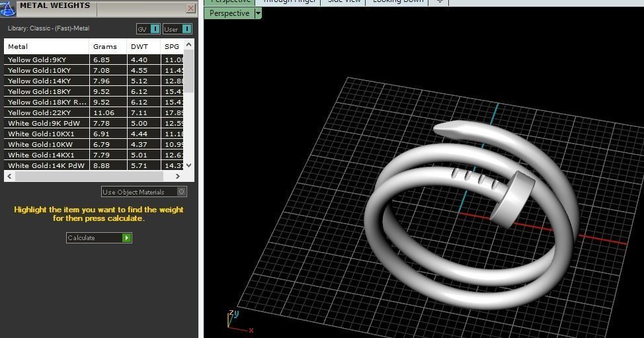This screenshot has width=644, height=338.
Task: Click the DWT column header
Action: (x=143, y=46)
